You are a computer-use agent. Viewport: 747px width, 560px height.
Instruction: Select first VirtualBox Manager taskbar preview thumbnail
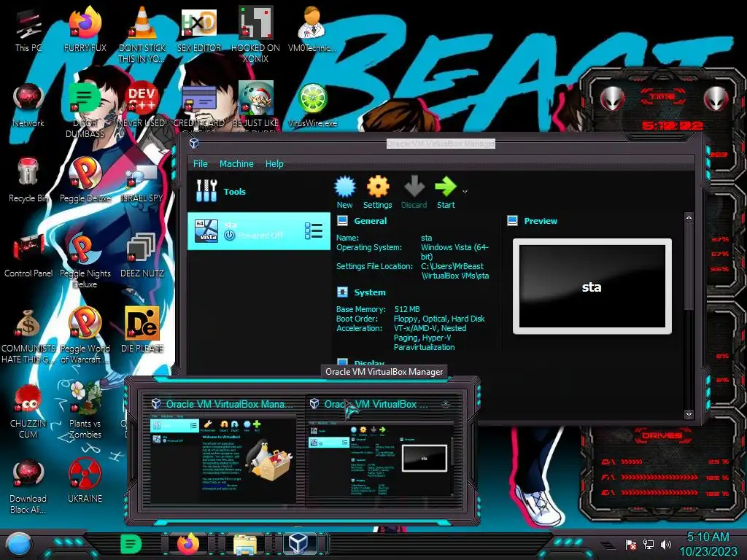(x=223, y=450)
